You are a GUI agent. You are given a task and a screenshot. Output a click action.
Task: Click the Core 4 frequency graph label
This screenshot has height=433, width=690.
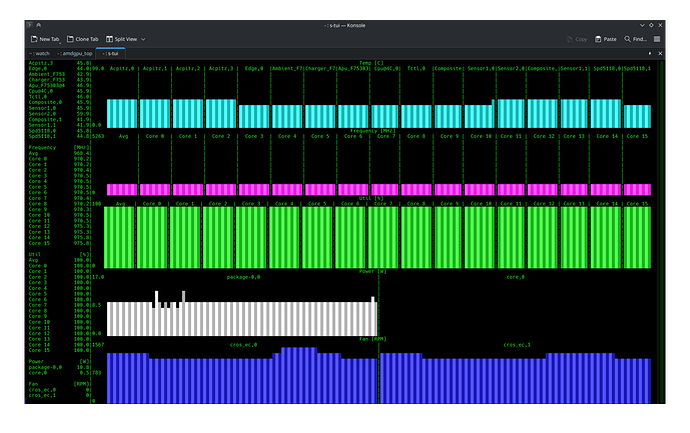coord(287,136)
